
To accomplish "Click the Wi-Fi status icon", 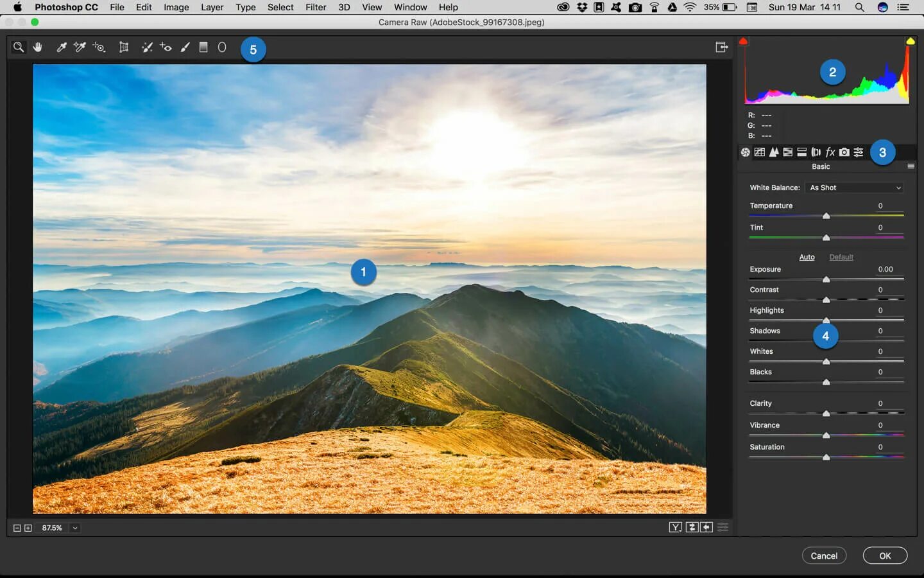I will (x=690, y=7).
